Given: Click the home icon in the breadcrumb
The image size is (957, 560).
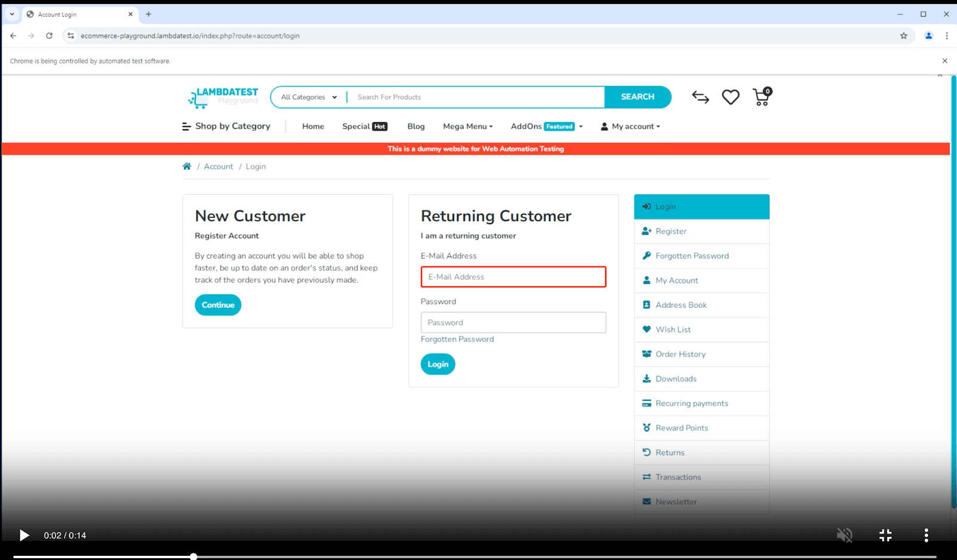Looking at the screenshot, I should pos(187,166).
